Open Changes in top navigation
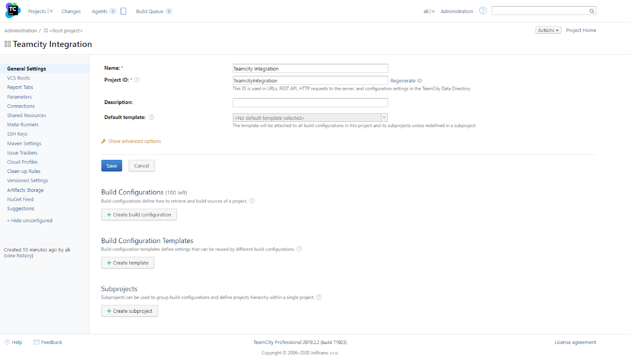This screenshot has width=631, height=364. coord(71,11)
